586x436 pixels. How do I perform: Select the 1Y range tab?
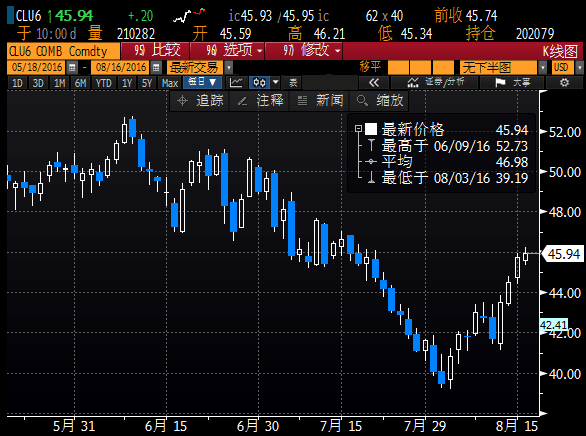click(127, 83)
